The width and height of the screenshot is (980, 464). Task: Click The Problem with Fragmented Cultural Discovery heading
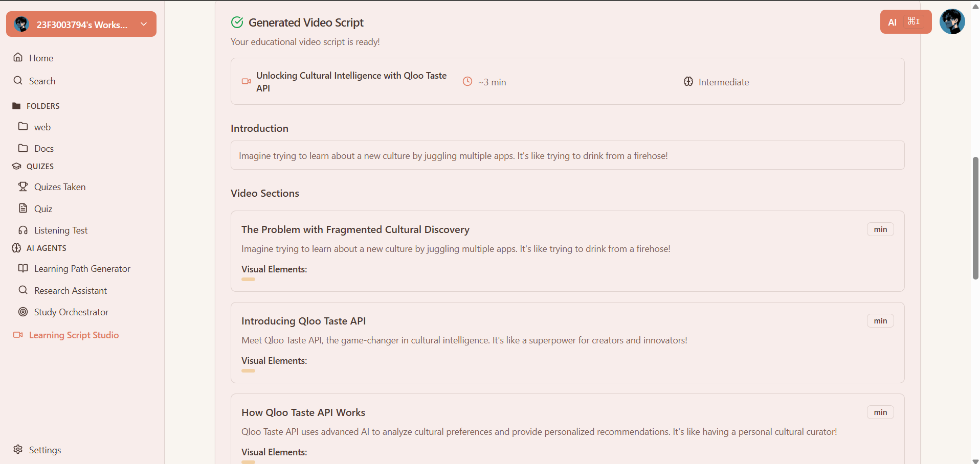pos(355,229)
